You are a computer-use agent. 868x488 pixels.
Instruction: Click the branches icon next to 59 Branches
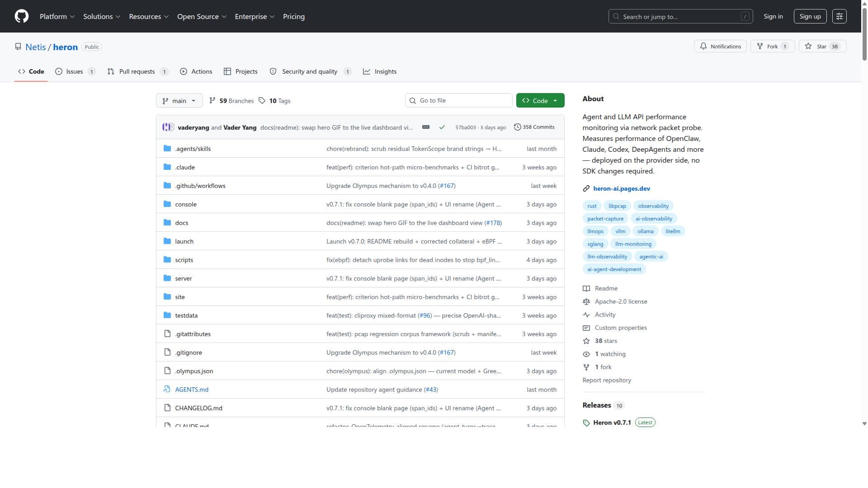pyautogui.click(x=212, y=101)
